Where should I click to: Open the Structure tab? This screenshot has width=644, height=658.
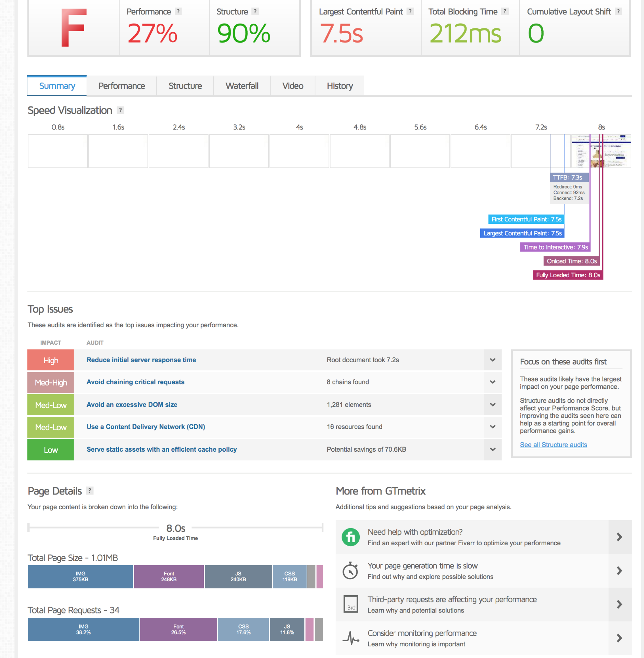tap(185, 86)
